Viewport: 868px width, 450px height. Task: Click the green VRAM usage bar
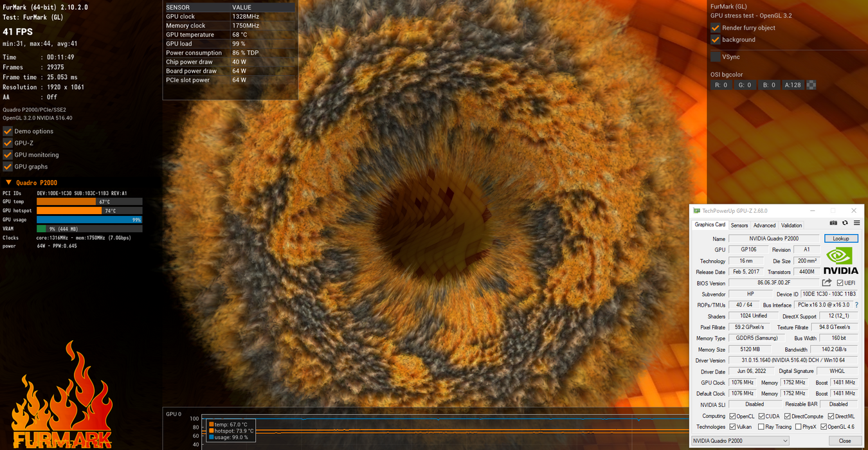41,229
